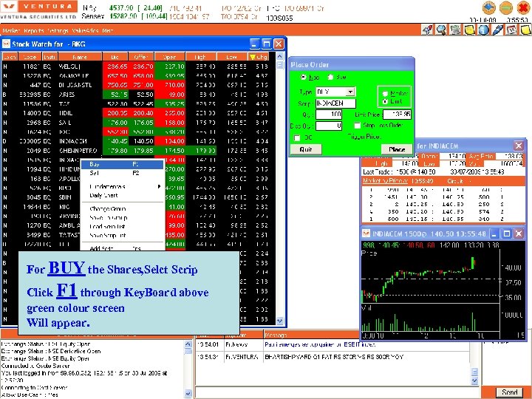Viewport: 532px width, 399px height.
Task: Click the Stock Watch window title icon
Action: [6, 44]
